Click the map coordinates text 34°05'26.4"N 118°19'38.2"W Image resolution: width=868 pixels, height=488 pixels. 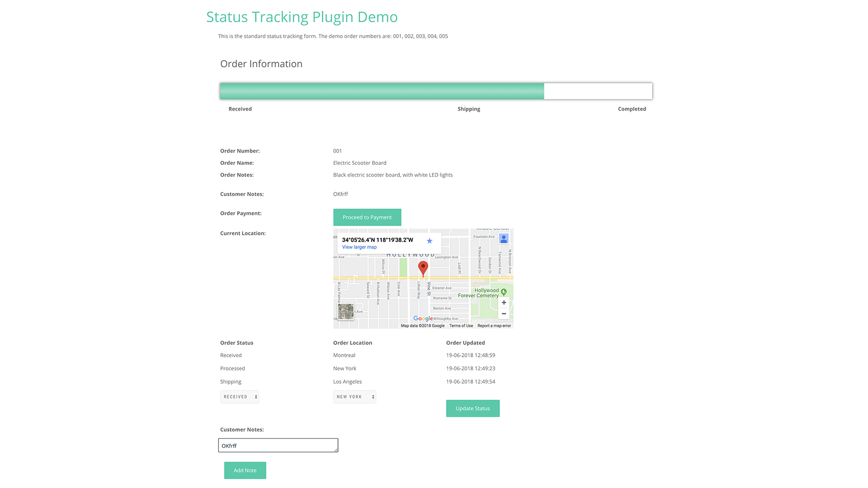click(378, 240)
